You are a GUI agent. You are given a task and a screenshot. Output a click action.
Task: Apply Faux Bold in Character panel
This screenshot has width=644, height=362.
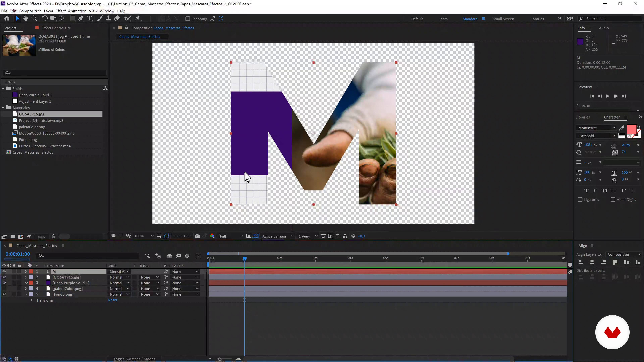point(586,191)
